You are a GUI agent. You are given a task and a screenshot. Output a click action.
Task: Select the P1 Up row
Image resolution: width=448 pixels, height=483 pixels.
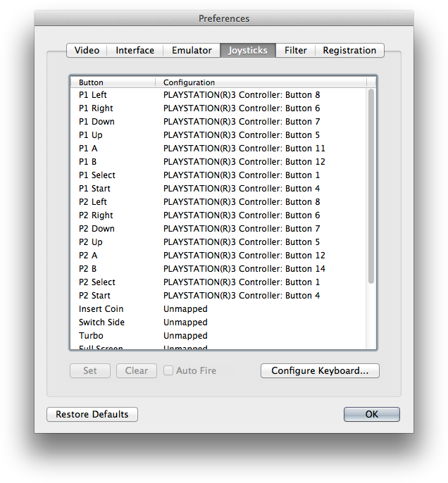[x=218, y=135]
